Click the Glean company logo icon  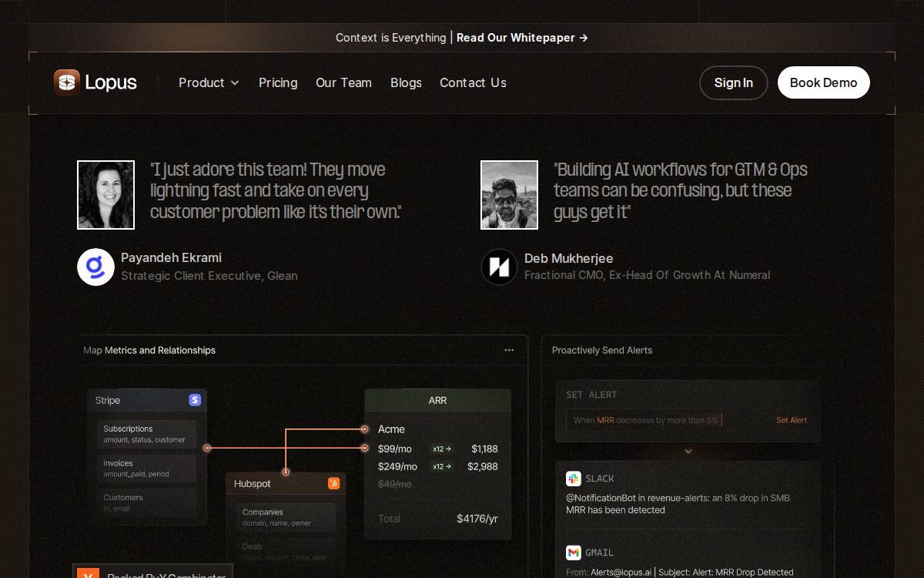point(95,267)
